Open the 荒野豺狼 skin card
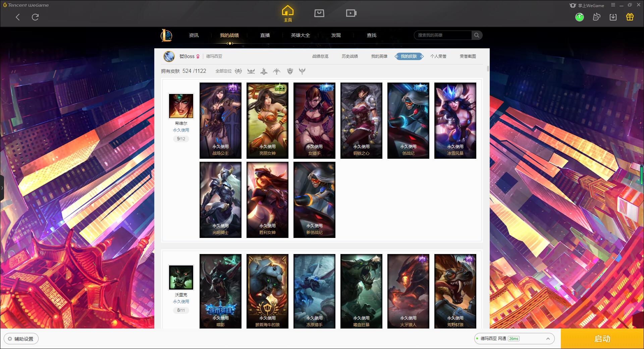This screenshot has height=349, width=644. click(455, 291)
